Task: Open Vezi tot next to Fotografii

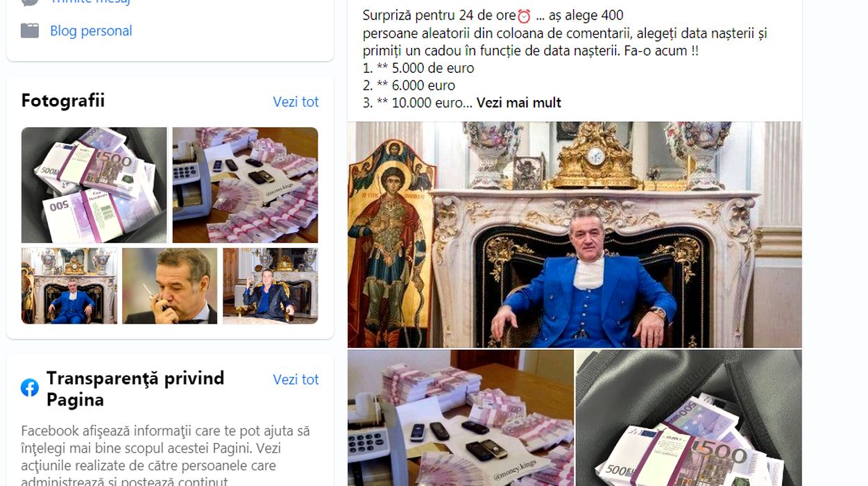Action: pos(296,102)
